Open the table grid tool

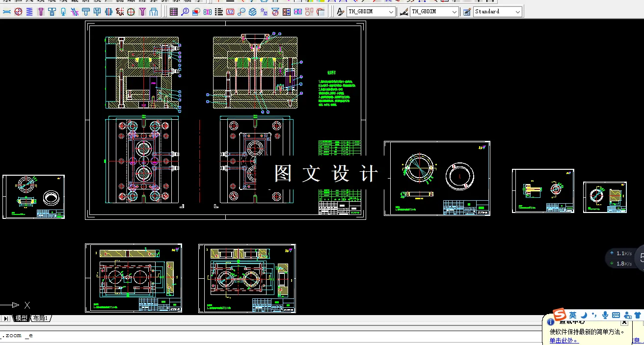pos(174,11)
